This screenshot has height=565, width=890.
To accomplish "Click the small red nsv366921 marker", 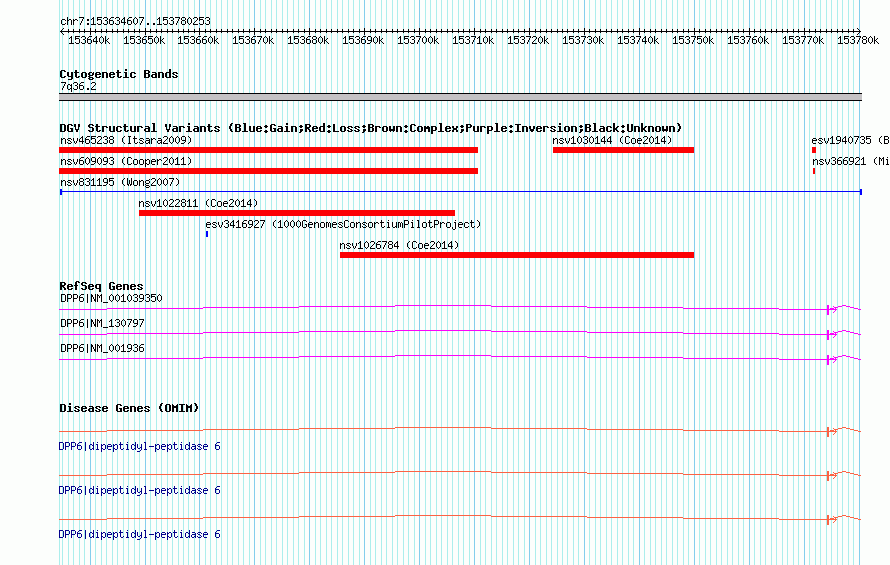I will [814, 171].
